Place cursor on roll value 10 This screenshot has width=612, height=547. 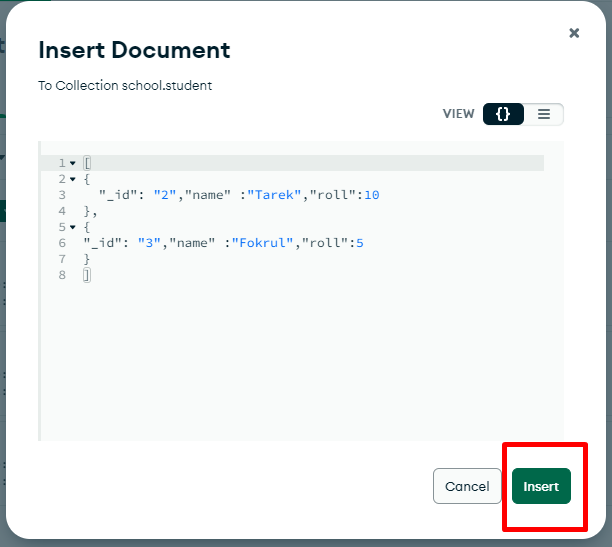[x=371, y=195]
